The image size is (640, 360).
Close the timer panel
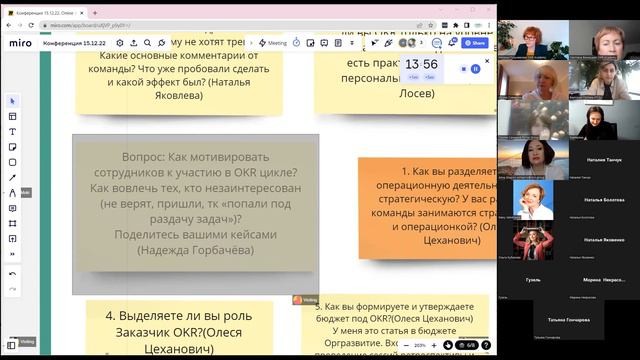487,61
